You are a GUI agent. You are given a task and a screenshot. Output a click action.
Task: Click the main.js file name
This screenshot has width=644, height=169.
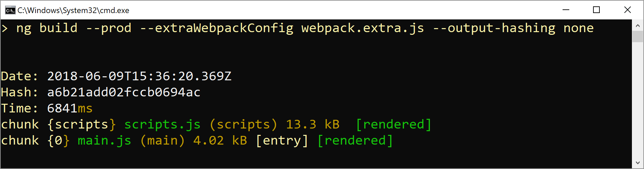[x=105, y=141]
